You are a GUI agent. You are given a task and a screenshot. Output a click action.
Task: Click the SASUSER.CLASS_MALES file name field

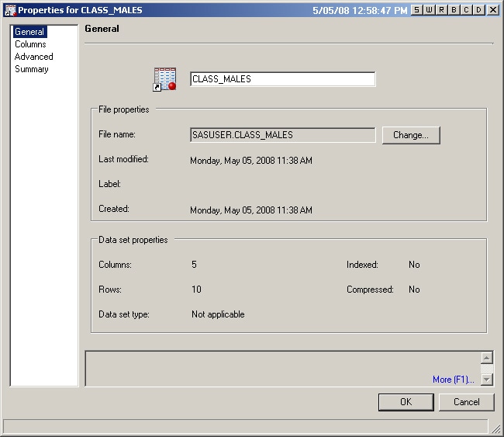[x=282, y=135]
